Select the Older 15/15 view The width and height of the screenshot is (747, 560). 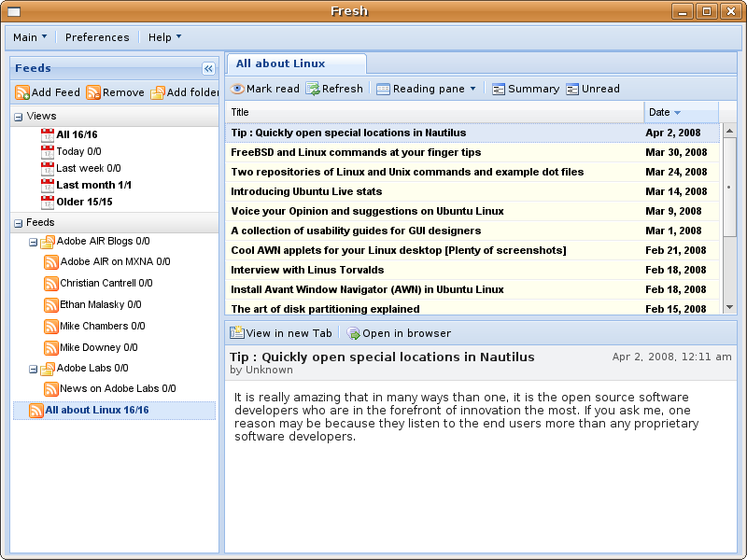click(84, 202)
